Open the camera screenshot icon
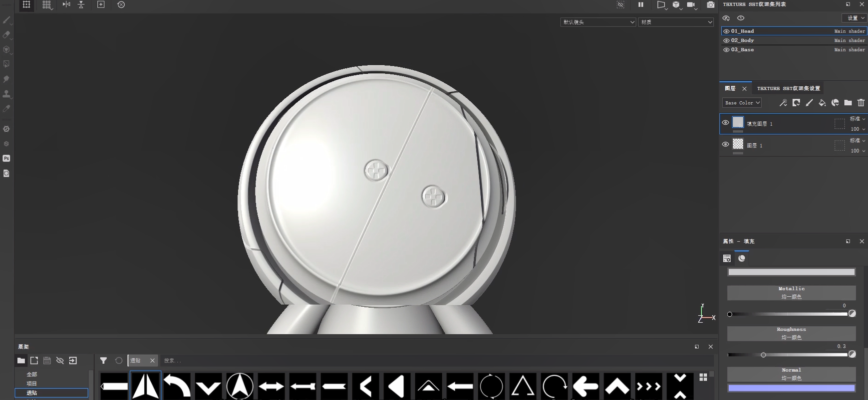Screen dimensions: 868x400 point(710,5)
